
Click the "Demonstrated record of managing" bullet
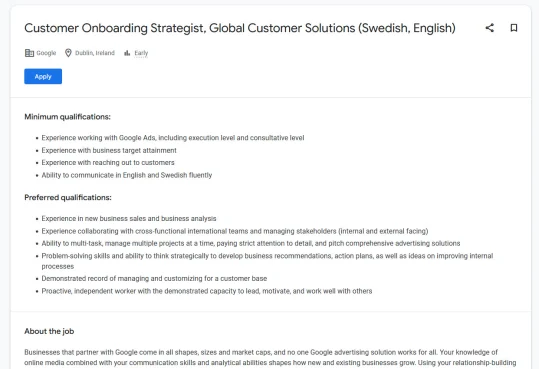[154, 278]
